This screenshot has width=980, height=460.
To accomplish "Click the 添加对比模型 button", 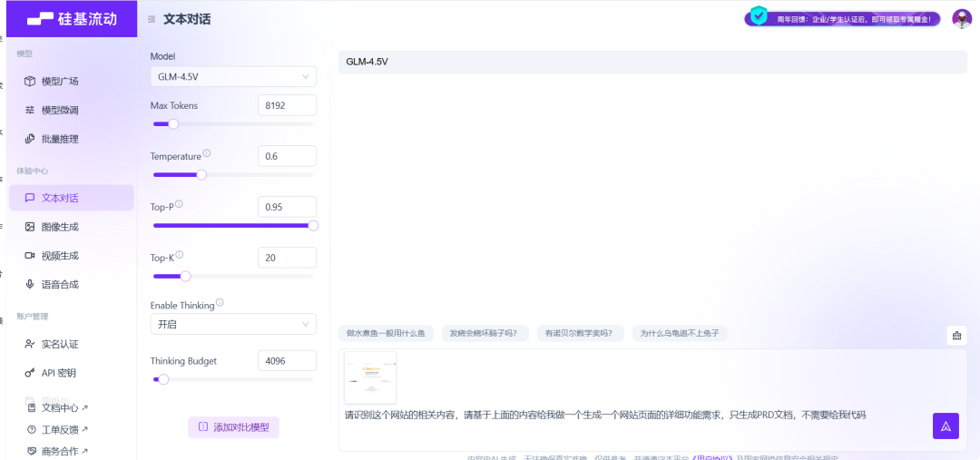I will pyautogui.click(x=233, y=426).
